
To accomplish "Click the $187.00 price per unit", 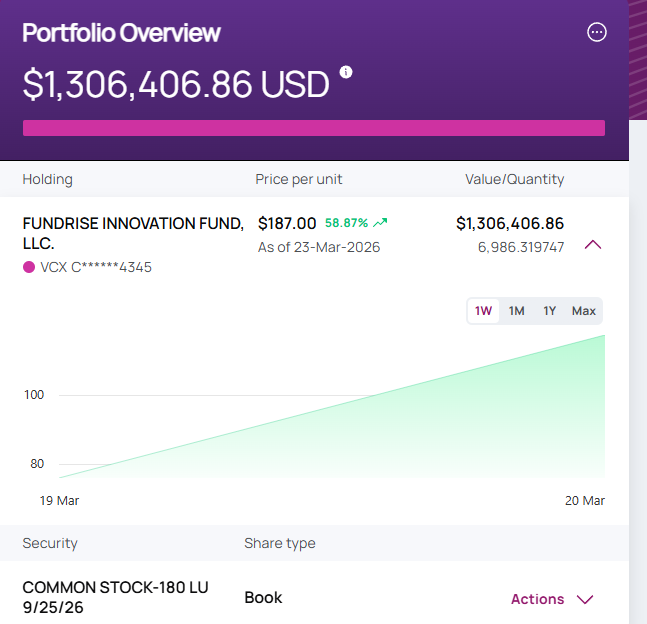I will (287, 223).
